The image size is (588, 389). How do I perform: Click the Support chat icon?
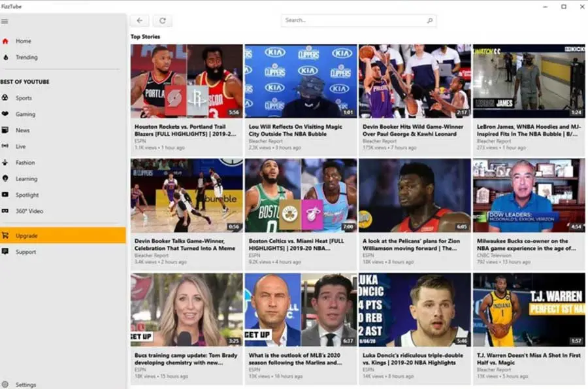5,252
